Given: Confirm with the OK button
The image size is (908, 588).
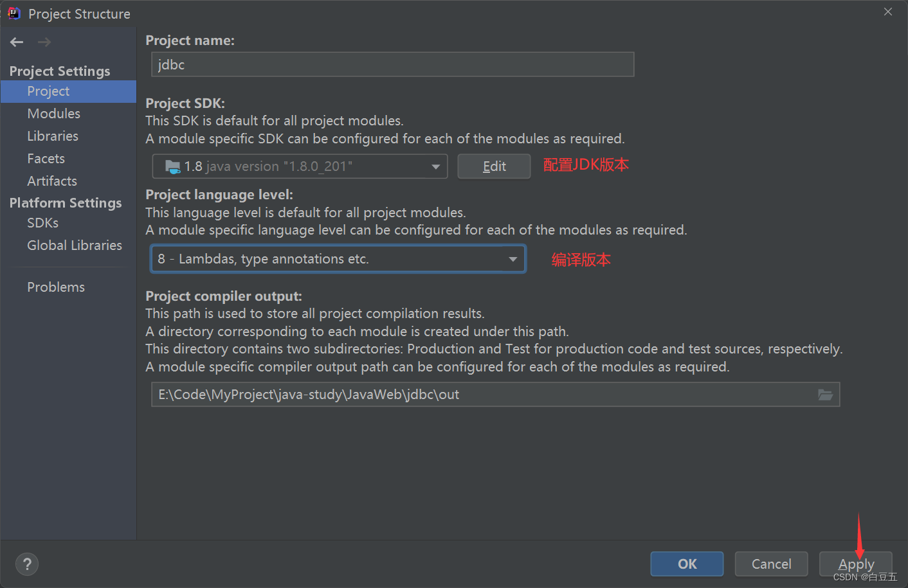Looking at the screenshot, I should [x=687, y=564].
